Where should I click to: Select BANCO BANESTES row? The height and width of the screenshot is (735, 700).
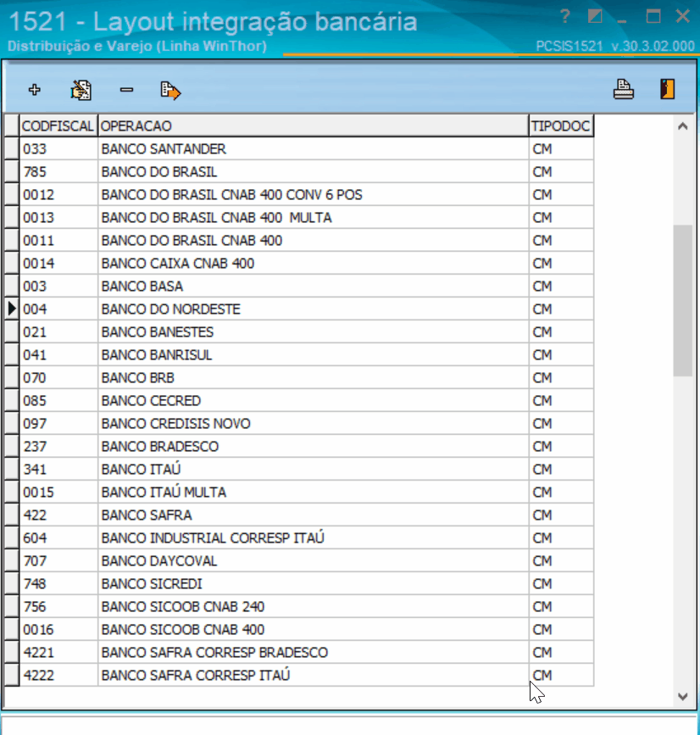click(299, 331)
